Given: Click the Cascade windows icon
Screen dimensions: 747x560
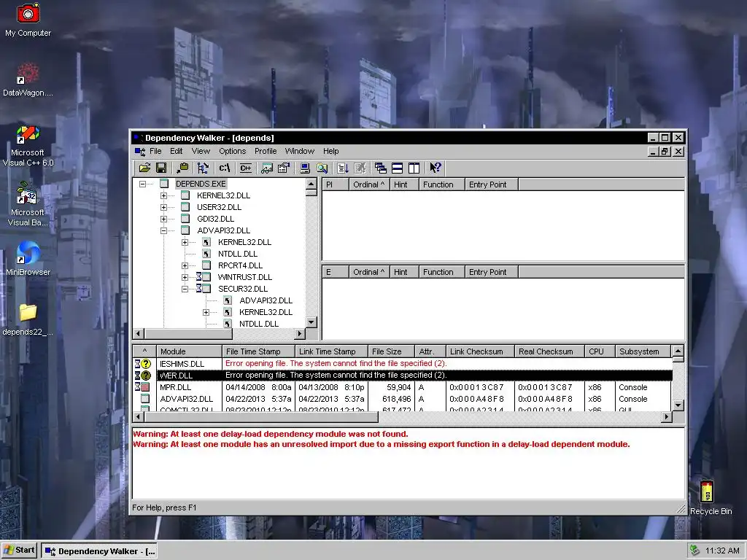Looking at the screenshot, I should tap(380, 168).
